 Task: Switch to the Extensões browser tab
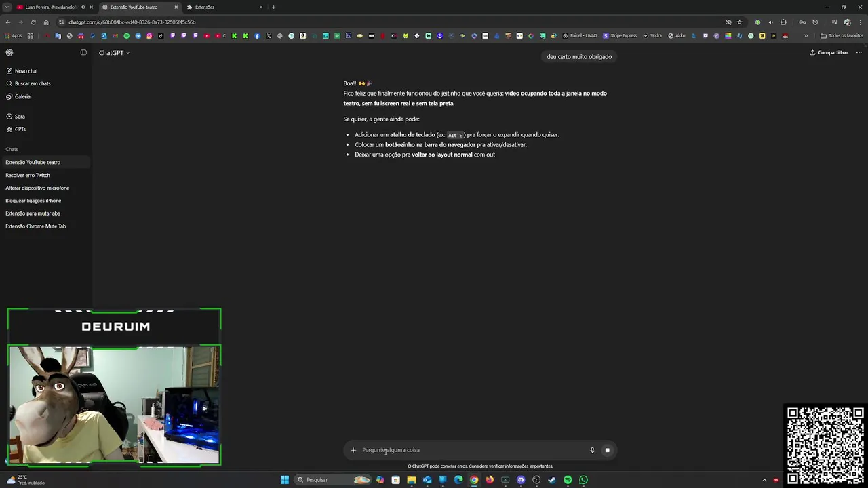[224, 7]
